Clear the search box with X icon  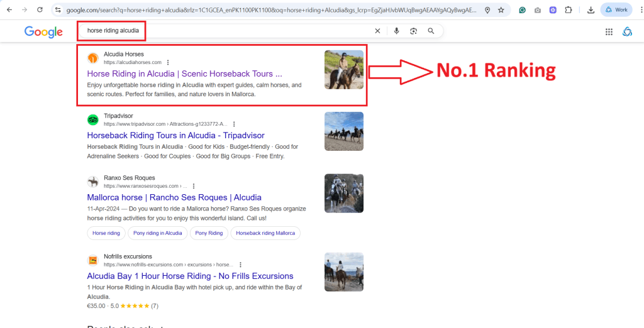point(377,31)
